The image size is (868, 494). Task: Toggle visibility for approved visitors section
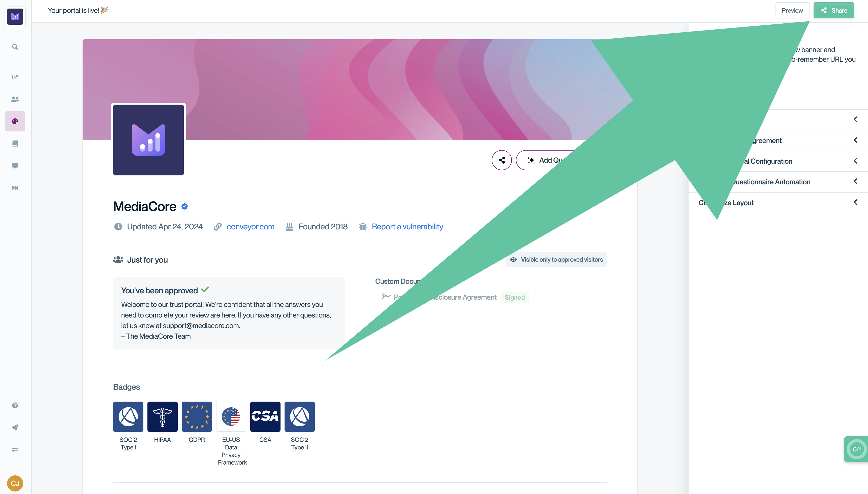click(x=556, y=259)
